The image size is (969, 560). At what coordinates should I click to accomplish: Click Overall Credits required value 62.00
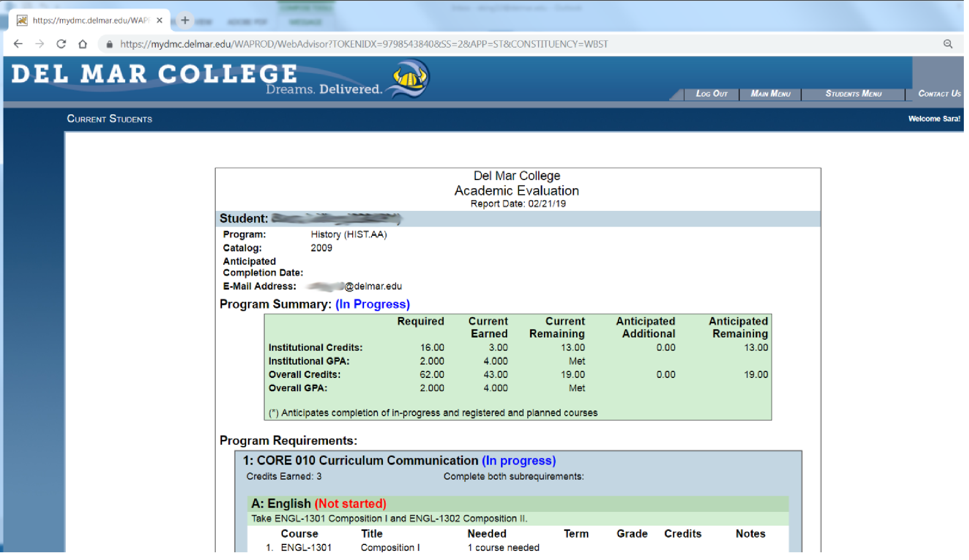pos(432,374)
